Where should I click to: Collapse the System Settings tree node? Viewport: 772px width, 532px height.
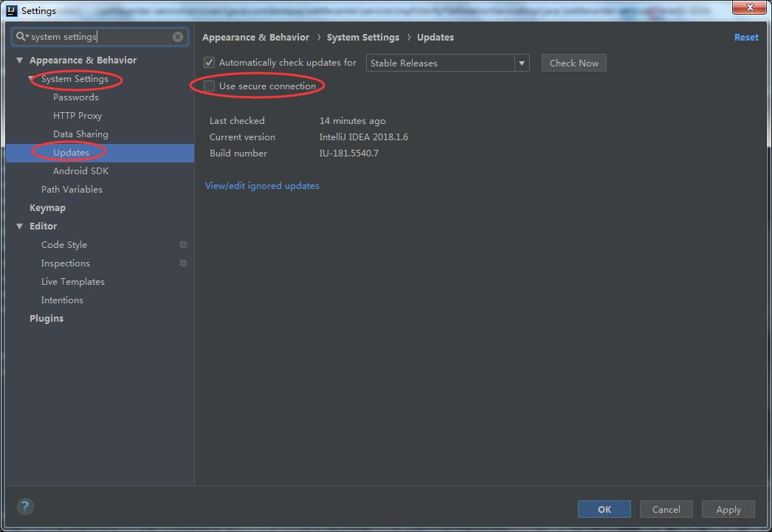[x=32, y=79]
